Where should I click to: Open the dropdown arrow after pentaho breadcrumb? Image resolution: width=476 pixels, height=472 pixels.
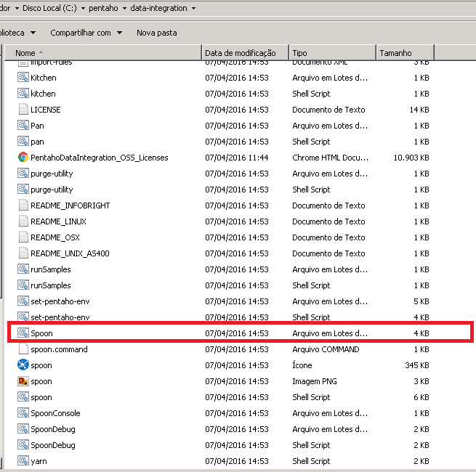click(124, 8)
